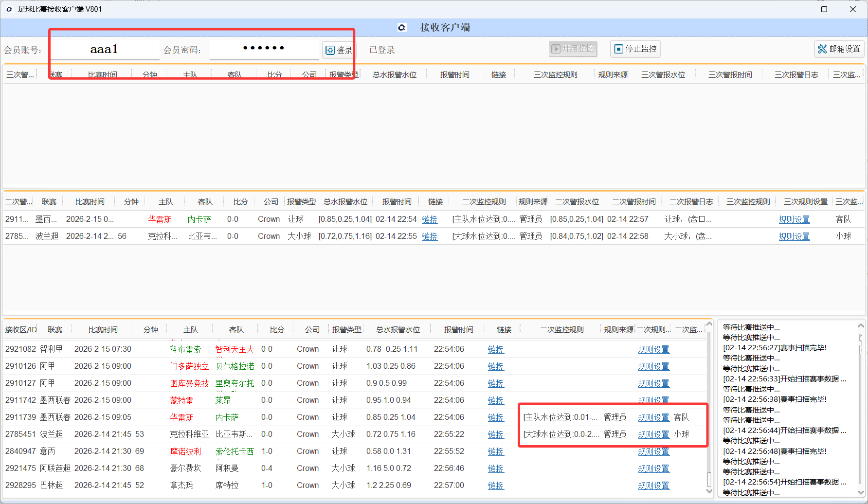Viewport: 868px width, 504px height.
Task: Click 接收区/ID column header
Action: [x=21, y=329]
